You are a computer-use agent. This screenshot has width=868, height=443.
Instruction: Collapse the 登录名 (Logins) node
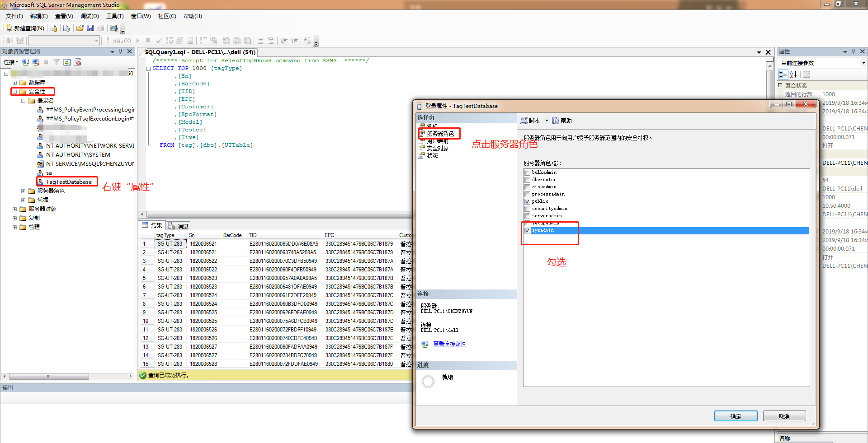[23, 101]
